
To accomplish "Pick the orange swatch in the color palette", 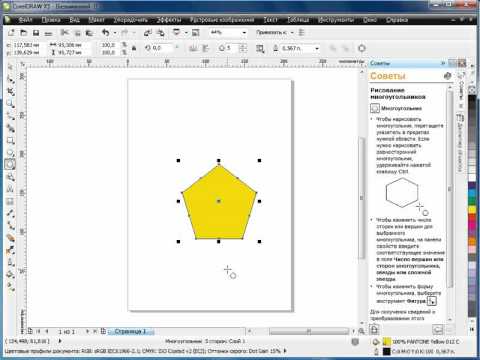I will 472,241.
